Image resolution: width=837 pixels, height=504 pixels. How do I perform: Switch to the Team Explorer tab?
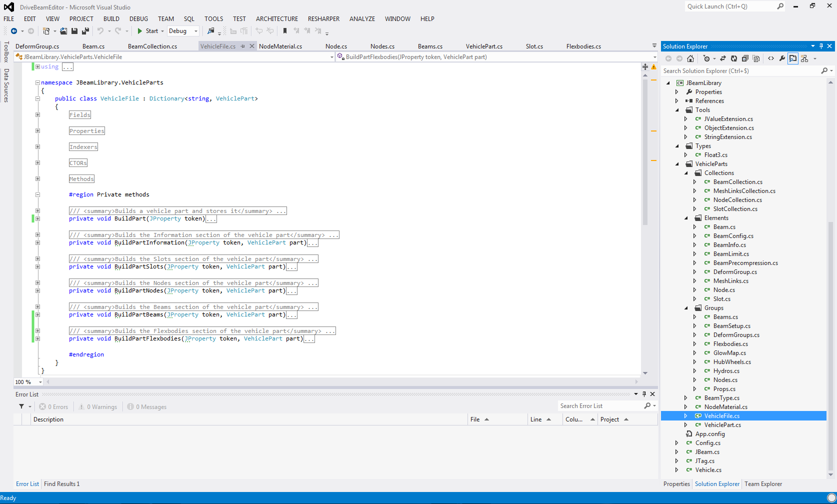[763, 484]
